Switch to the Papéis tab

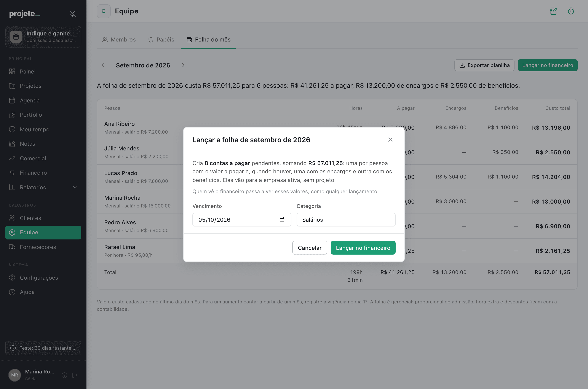coord(161,40)
